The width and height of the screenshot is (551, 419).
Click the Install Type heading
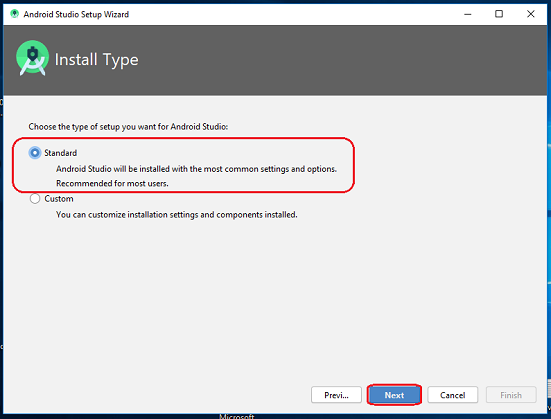tap(97, 60)
